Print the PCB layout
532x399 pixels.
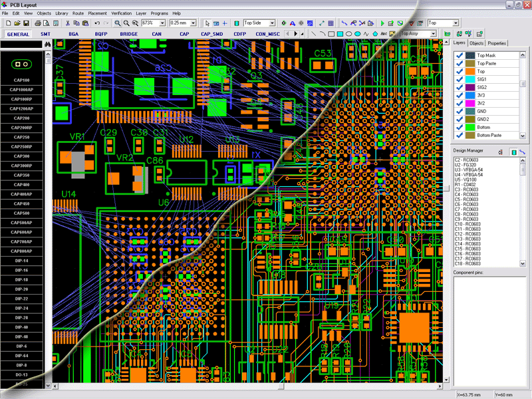[x=38, y=23]
